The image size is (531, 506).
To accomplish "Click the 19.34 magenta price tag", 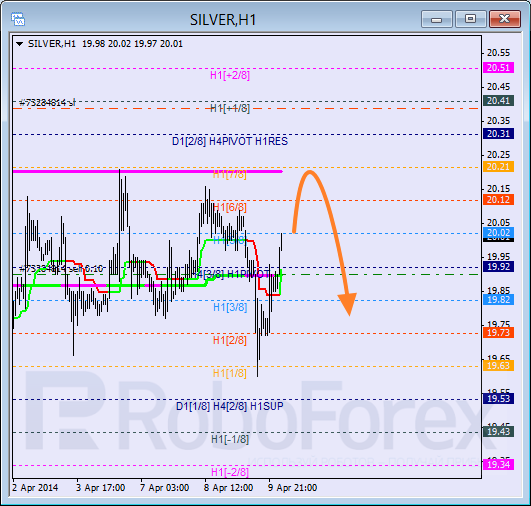I will 498,464.
